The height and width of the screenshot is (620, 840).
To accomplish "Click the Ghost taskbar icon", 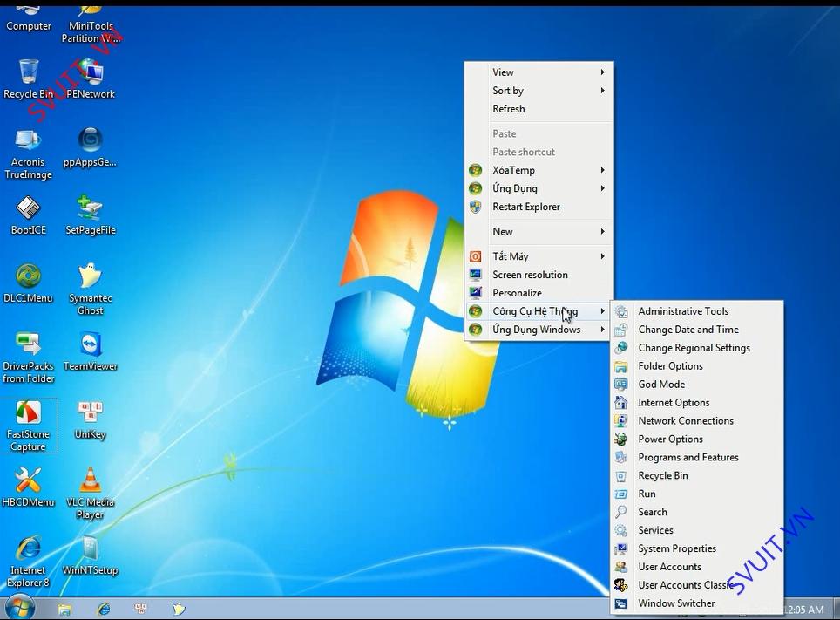I will (179, 609).
